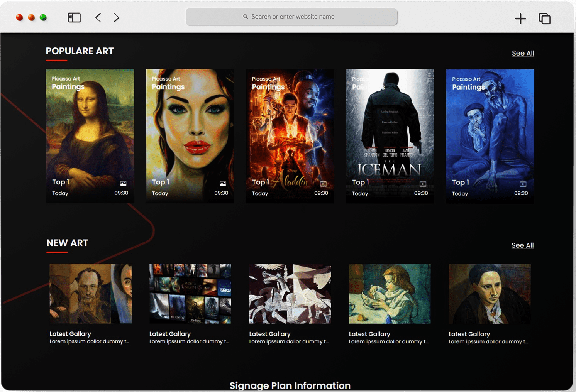Click the green maximize window button

coord(43,18)
